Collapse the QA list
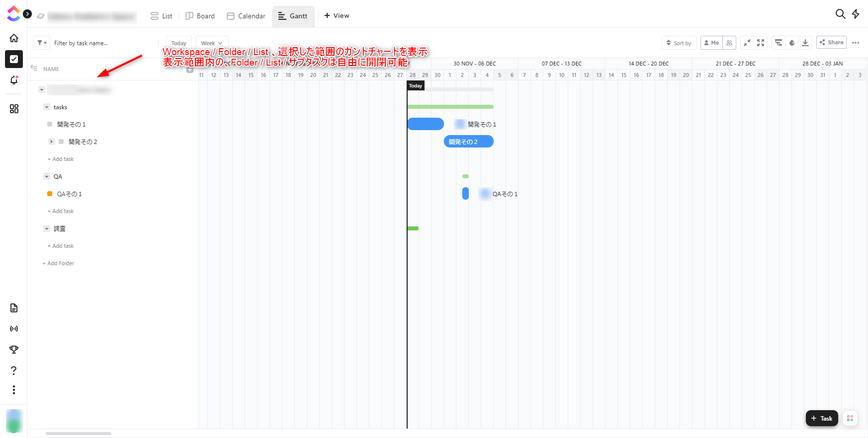The image size is (868, 438). pyautogui.click(x=47, y=177)
